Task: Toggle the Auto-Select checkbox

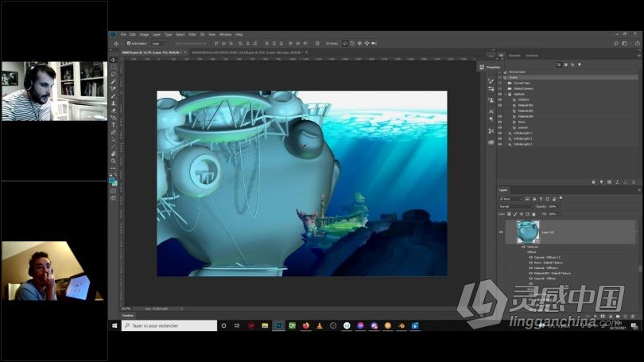Action: (x=129, y=43)
